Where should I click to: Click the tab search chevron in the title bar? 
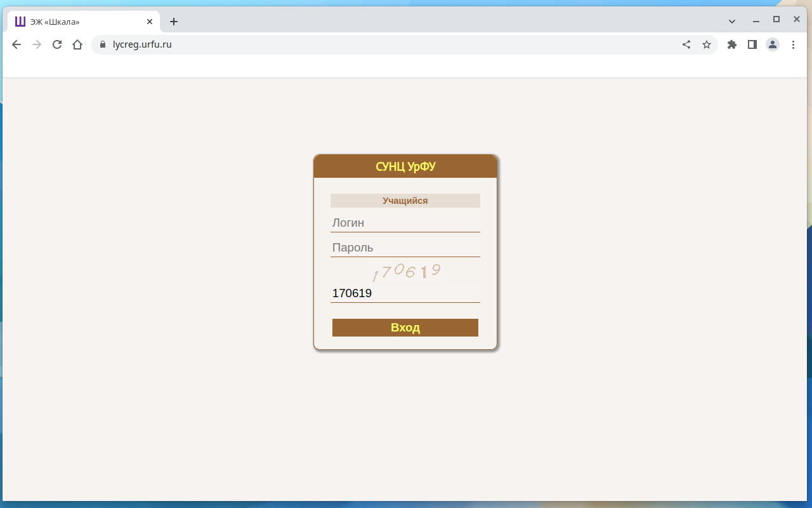(x=731, y=21)
